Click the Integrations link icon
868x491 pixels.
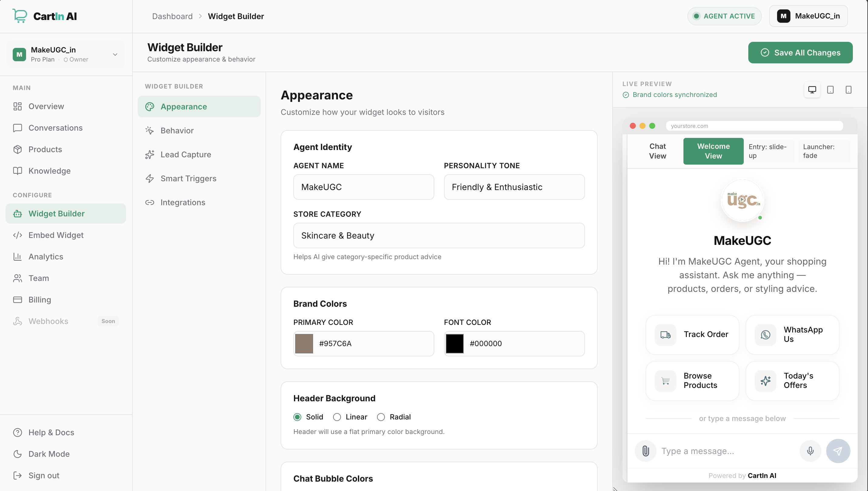tap(150, 202)
